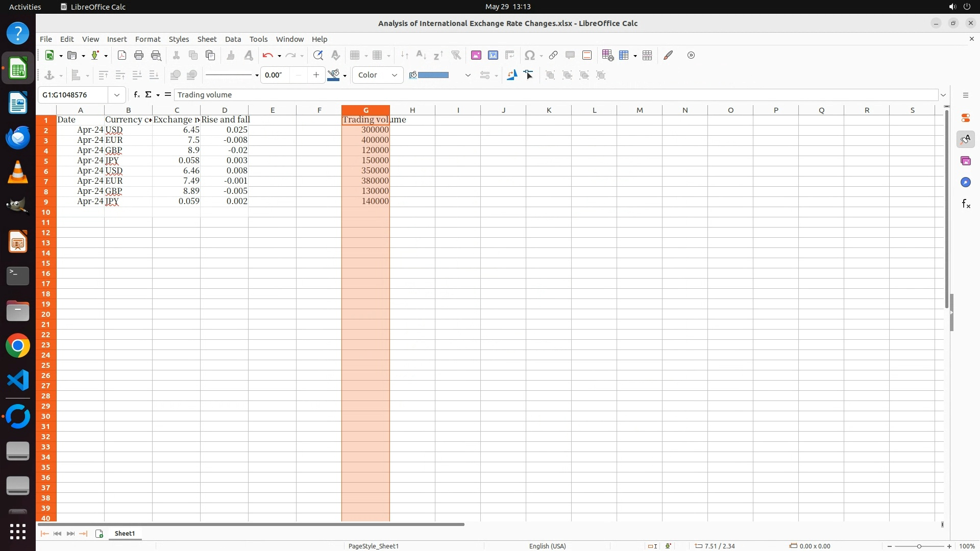This screenshot has height=551, width=980.
Task: Click the blue fill color swatch
Action: (x=433, y=75)
